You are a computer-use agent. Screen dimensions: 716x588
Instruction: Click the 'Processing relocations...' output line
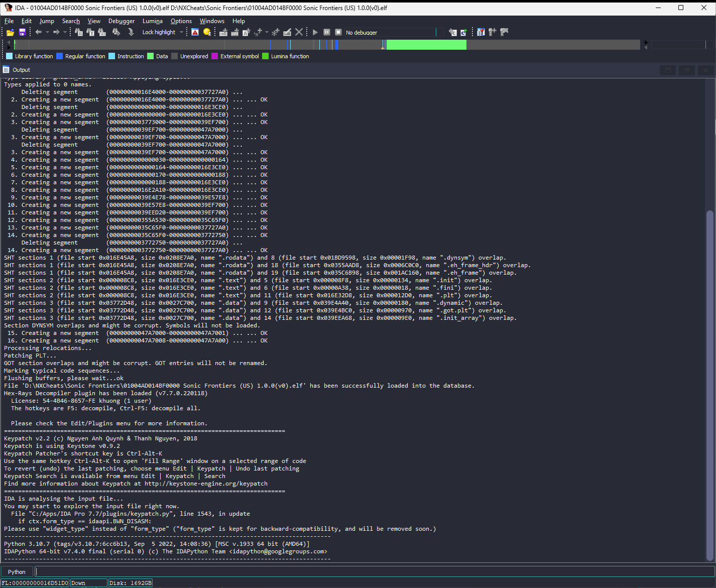[x=48, y=348]
